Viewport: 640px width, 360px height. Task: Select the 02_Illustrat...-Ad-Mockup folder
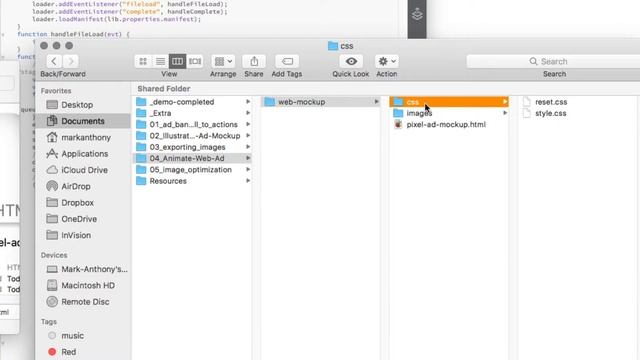193,136
